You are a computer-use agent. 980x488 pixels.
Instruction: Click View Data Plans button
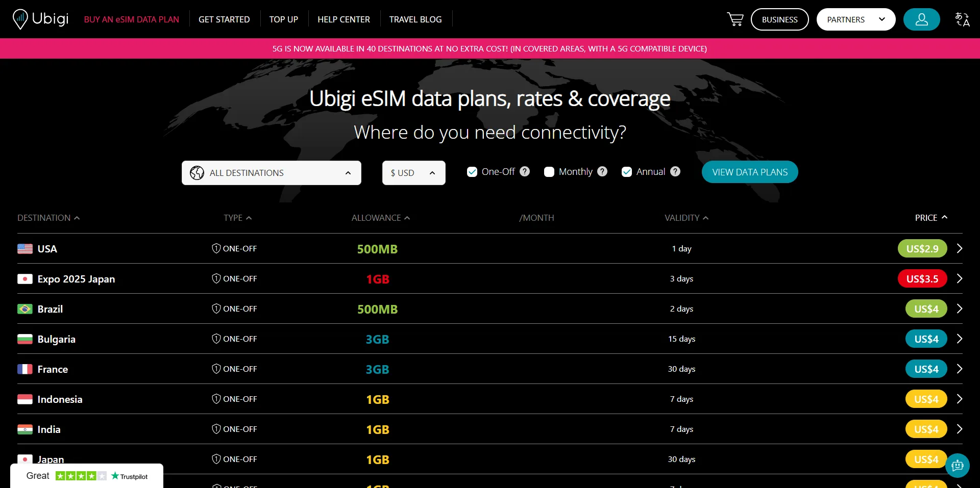pos(750,172)
